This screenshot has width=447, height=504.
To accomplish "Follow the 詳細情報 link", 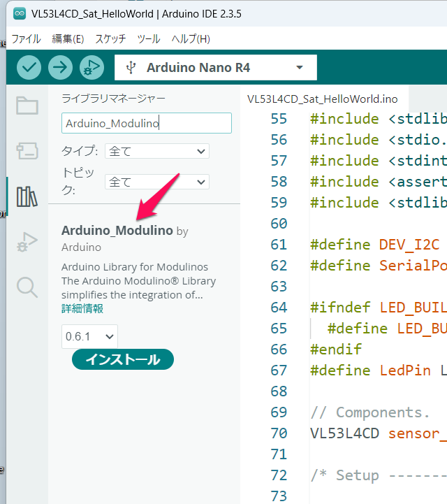I will (x=82, y=308).
